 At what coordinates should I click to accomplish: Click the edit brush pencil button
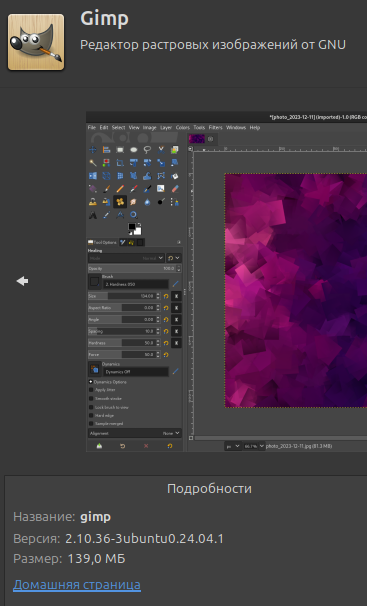(x=175, y=284)
